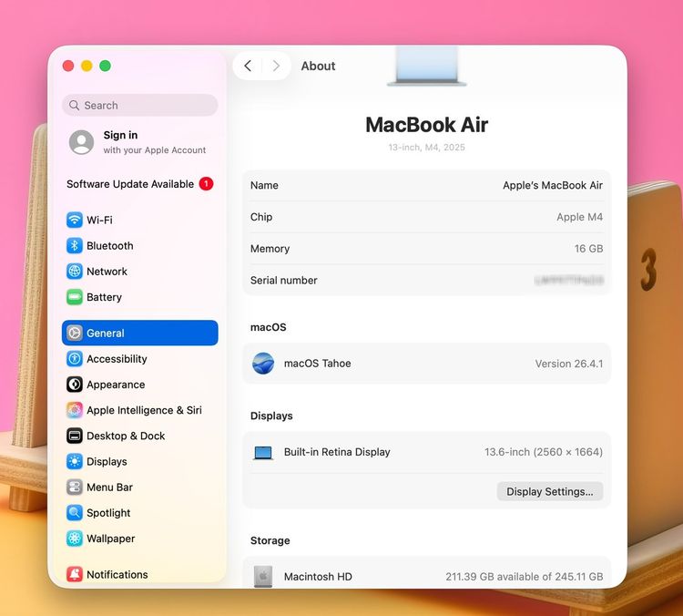This screenshot has height=616, width=683.
Task: Go back with the left chevron
Action: 248,66
